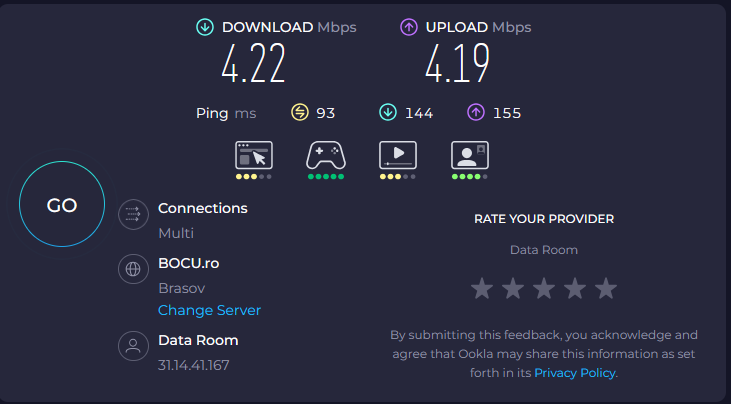The image size is (731, 404).
Task: Click the upload ping latency icon
Action: (x=476, y=113)
